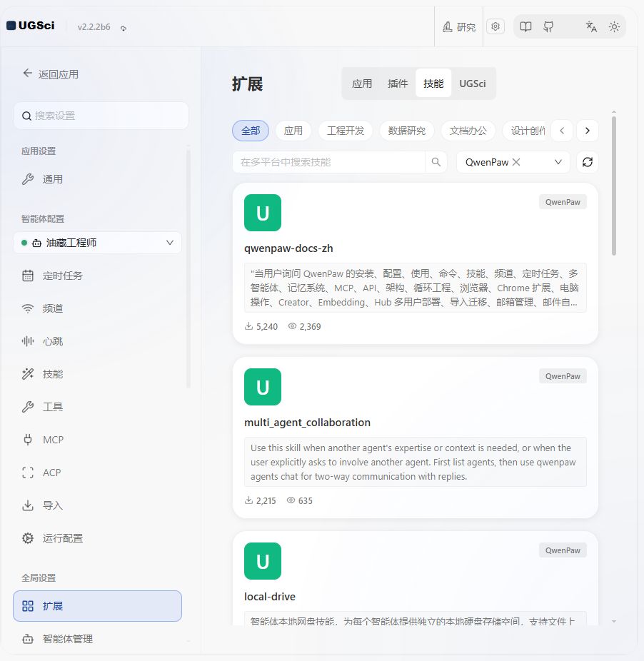644x661 pixels.
Task: Click QwenPaw tag on qwenpaw-docs-zh card
Action: tap(563, 202)
